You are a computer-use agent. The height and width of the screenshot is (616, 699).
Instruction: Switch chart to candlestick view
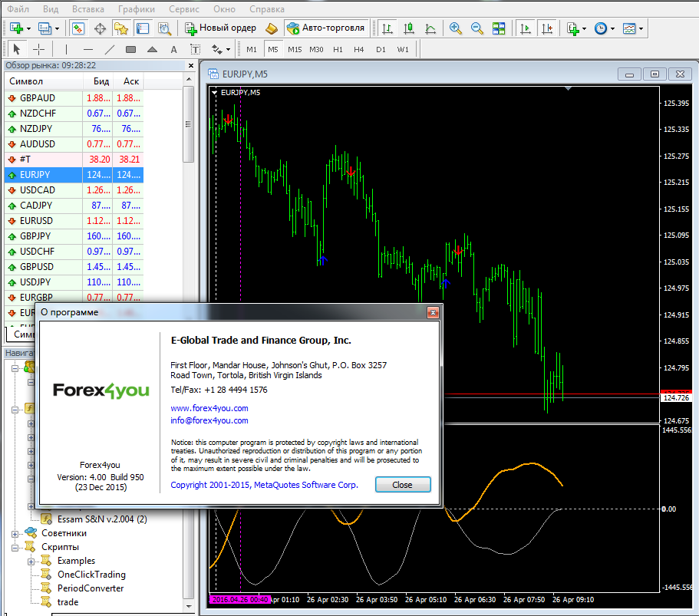coord(408,28)
